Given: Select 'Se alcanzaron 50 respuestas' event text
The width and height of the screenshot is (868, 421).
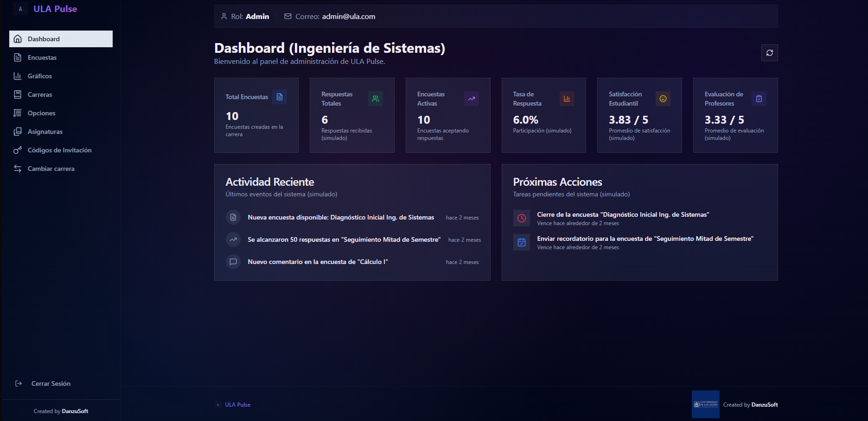Looking at the screenshot, I should pos(344,239).
